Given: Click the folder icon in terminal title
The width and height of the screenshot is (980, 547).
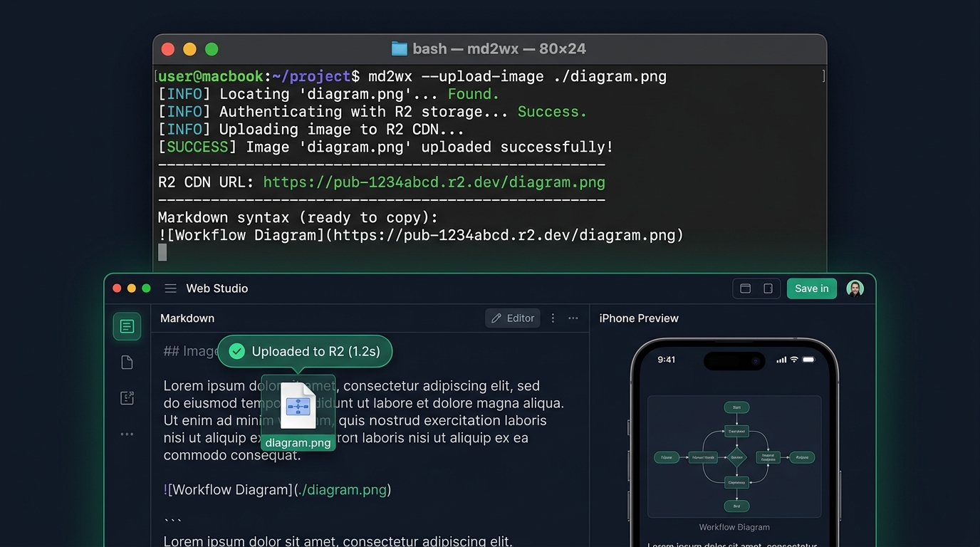Looking at the screenshot, I should [400, 48].
